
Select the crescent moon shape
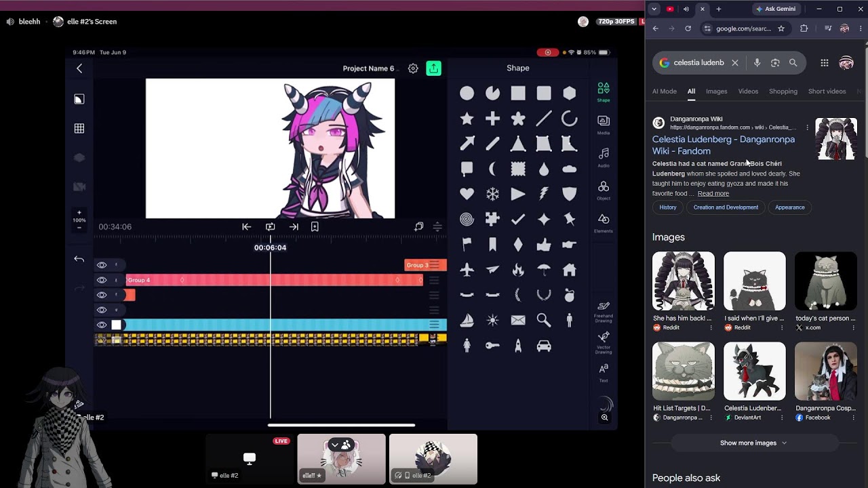492,169
